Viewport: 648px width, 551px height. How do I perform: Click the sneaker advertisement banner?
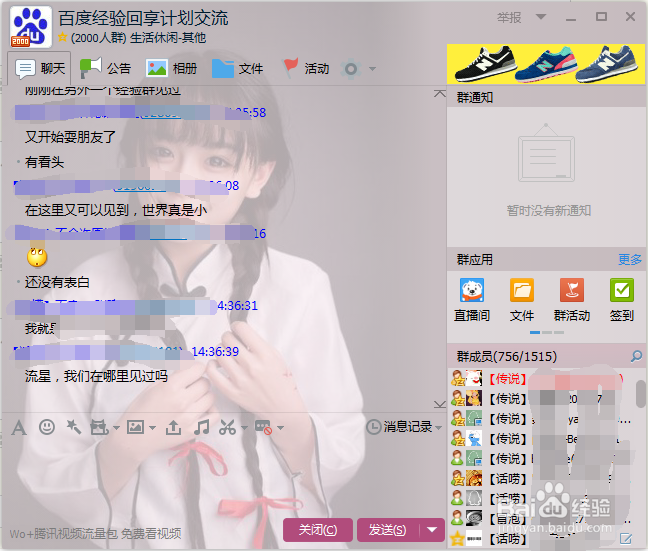[546, 64]
